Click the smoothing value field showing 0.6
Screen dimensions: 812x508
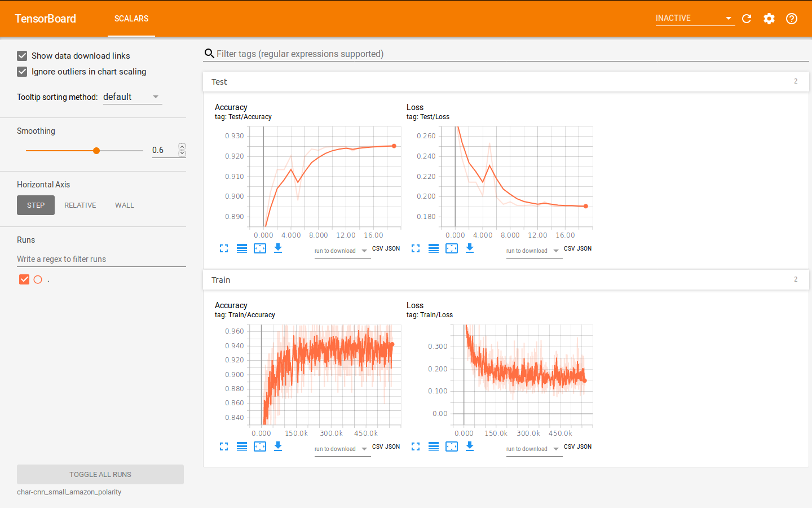(164, 150)
